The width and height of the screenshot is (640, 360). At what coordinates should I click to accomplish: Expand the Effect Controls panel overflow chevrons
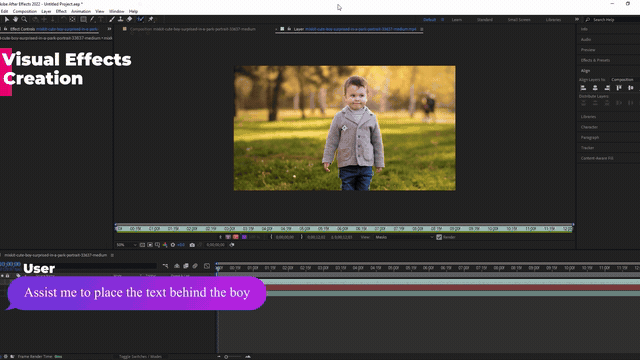(x=109, y=29)
